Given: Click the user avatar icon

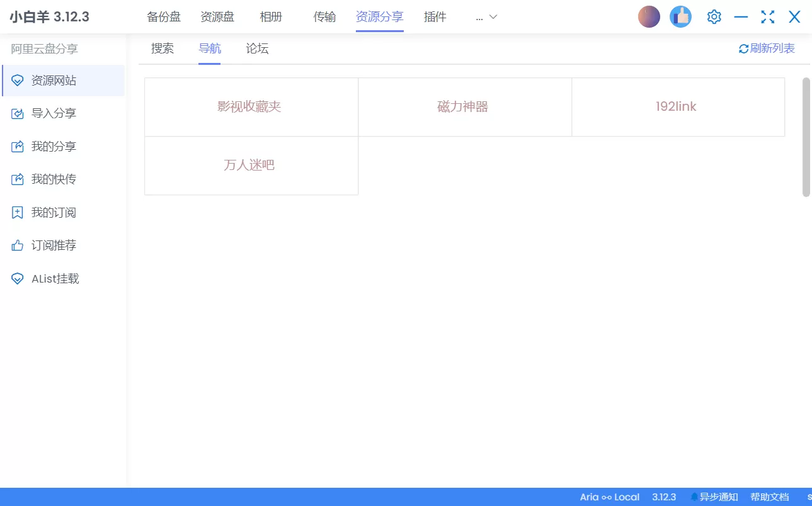Looking at the screenshot, I should coord(649,16).
